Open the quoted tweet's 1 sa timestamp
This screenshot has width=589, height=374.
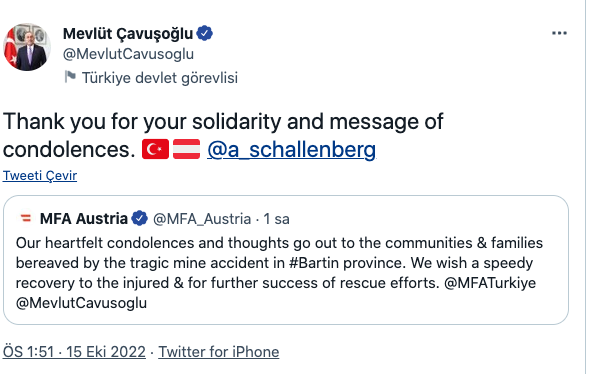(x=276, y=219)
